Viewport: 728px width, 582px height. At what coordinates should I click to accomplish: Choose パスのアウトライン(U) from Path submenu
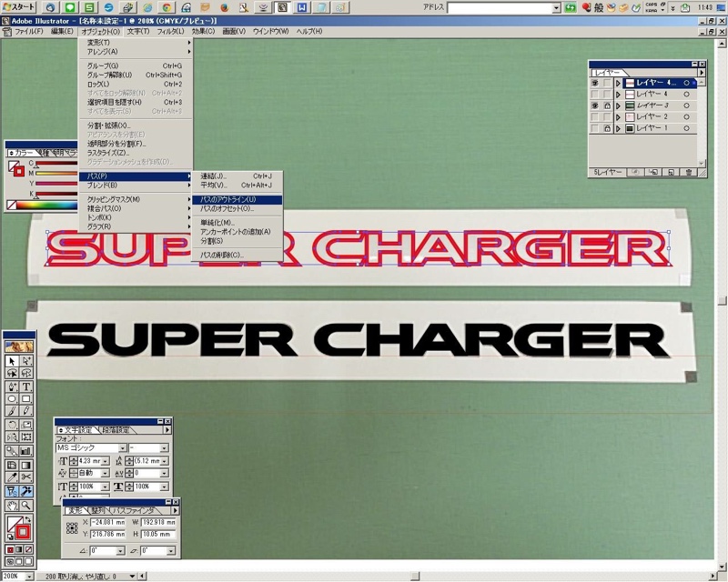pyautogui.click(x=237, y=199)
